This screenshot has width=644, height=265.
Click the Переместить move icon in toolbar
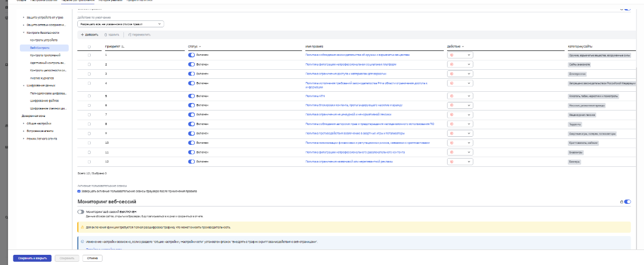(x=129, y=34)
